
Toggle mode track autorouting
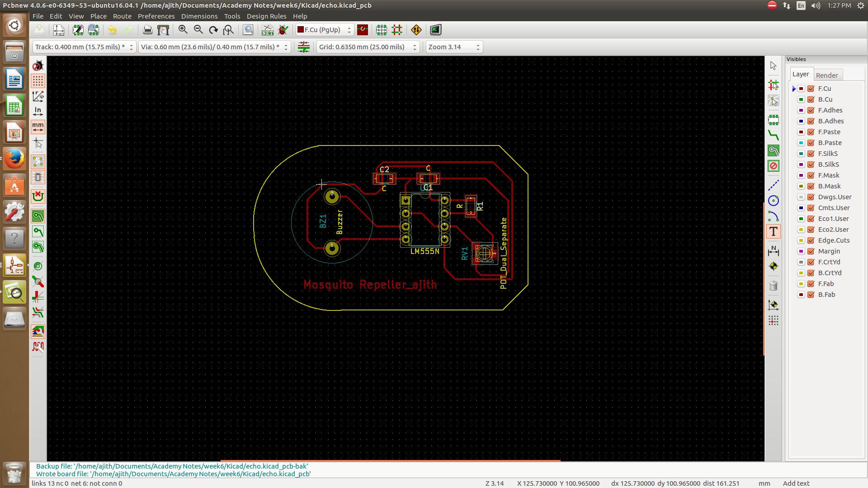397,30
